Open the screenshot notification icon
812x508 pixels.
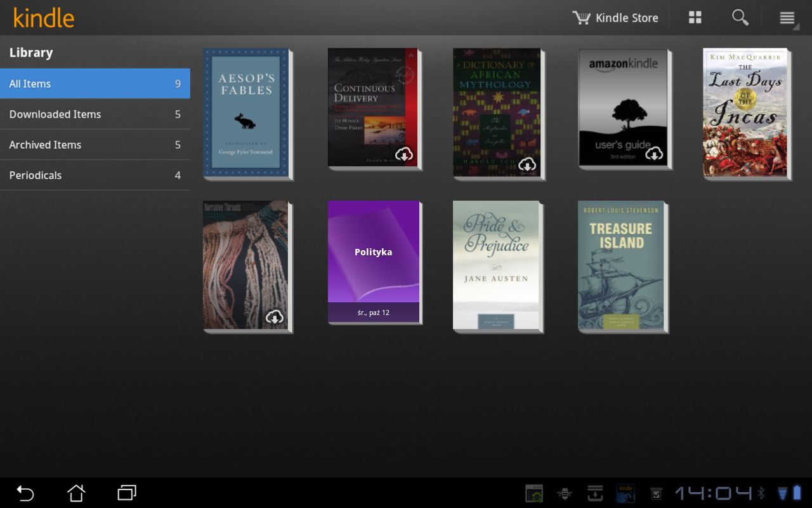(534, 493)
